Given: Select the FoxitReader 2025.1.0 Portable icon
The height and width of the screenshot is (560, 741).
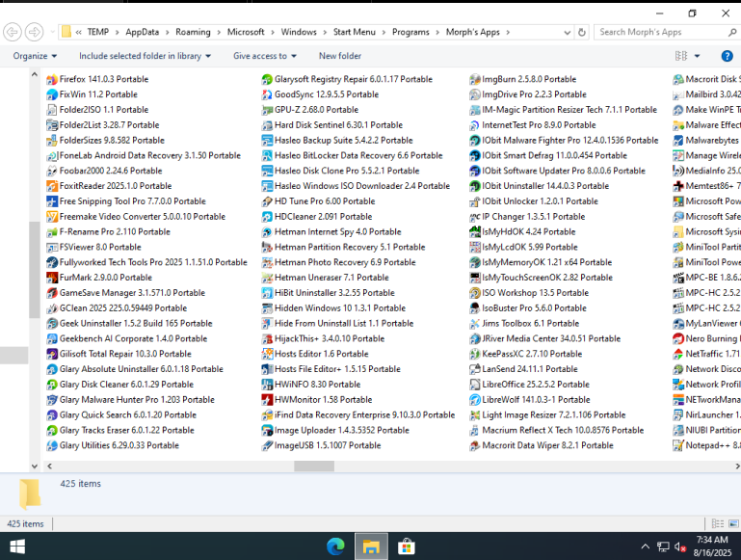Looking at the screenshot, I should coord(52,186).
